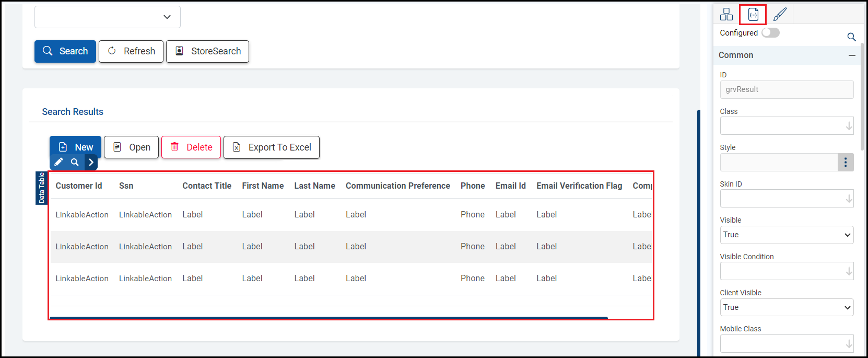Click the chevron arrow on Data Table toolbar
Screen dimensions: 868x358
pyautogui.click(x=91, y=162)
